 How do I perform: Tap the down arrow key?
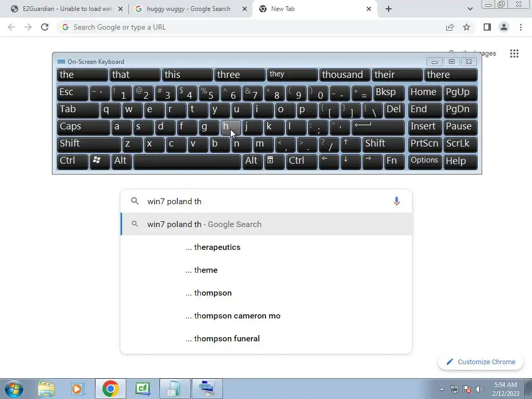pyautogui.click(x=351, y=162)
